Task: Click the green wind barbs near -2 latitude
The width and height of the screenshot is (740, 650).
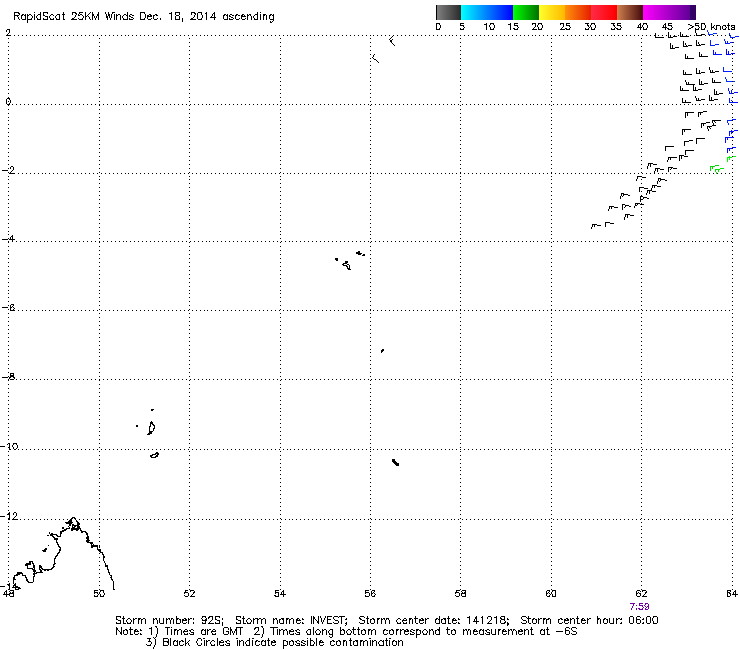Action: click(716, 169)
